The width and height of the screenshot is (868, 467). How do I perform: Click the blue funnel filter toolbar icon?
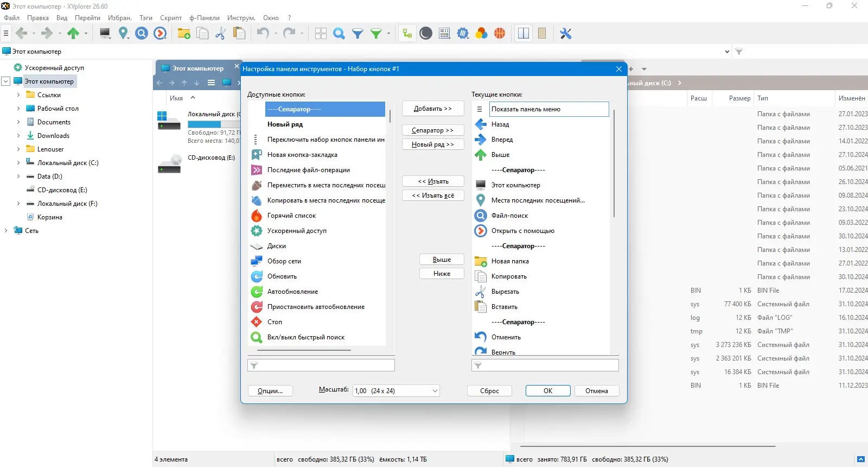pos(358,34)
